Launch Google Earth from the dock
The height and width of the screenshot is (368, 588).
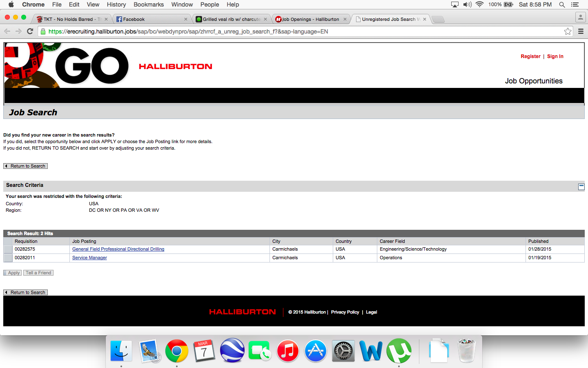click(232, 350)
